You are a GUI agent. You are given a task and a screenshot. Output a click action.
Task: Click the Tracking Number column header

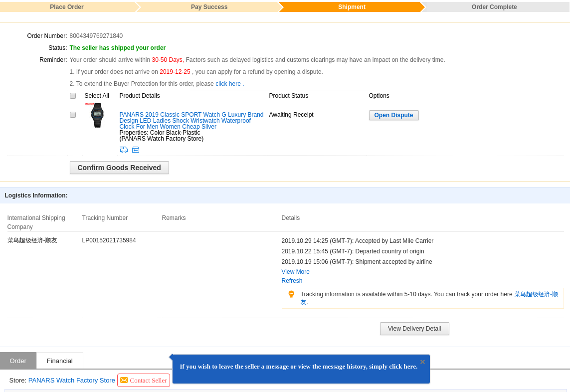coord(105,218)
